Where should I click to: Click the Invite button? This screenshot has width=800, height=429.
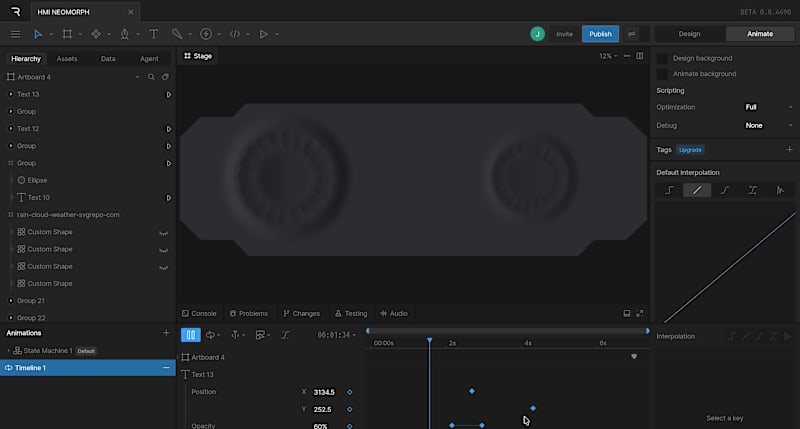coord(564,34)
